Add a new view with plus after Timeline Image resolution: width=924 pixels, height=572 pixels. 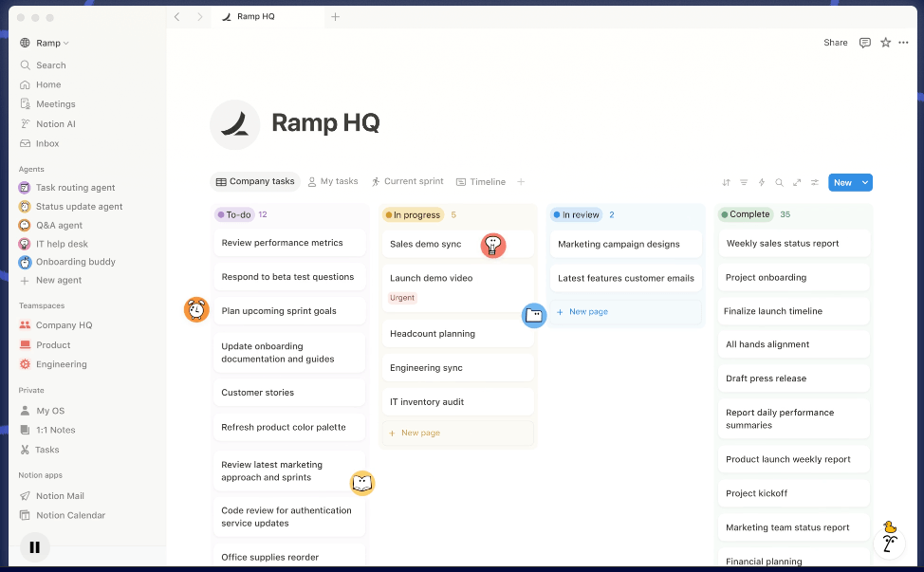coord(521,182)
